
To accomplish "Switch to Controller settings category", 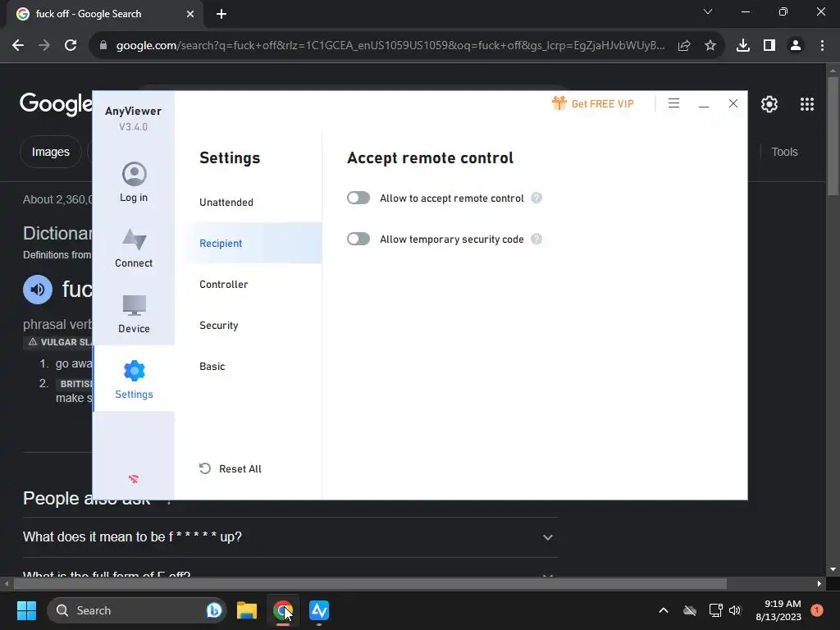I will pyautogui.click(x=223, y=285).
